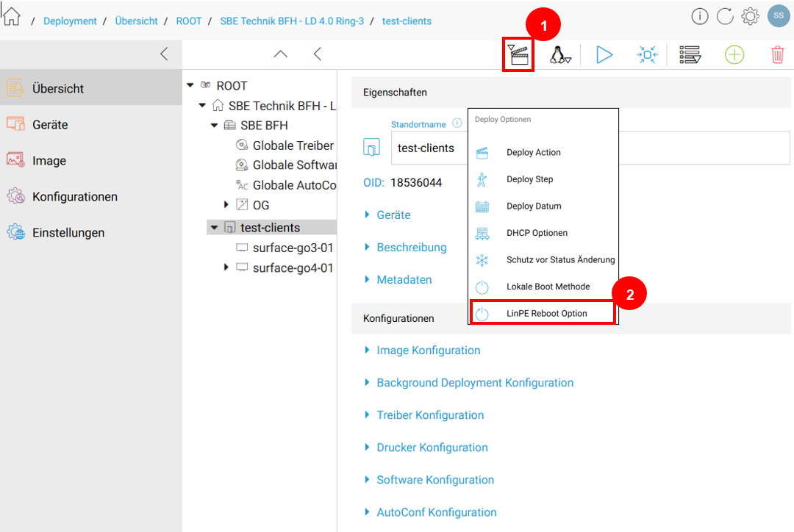794x532 pixels.
Task: Select Konfigurationen in the sidebar
Action: pyautogui.click(x=91, y=196)
